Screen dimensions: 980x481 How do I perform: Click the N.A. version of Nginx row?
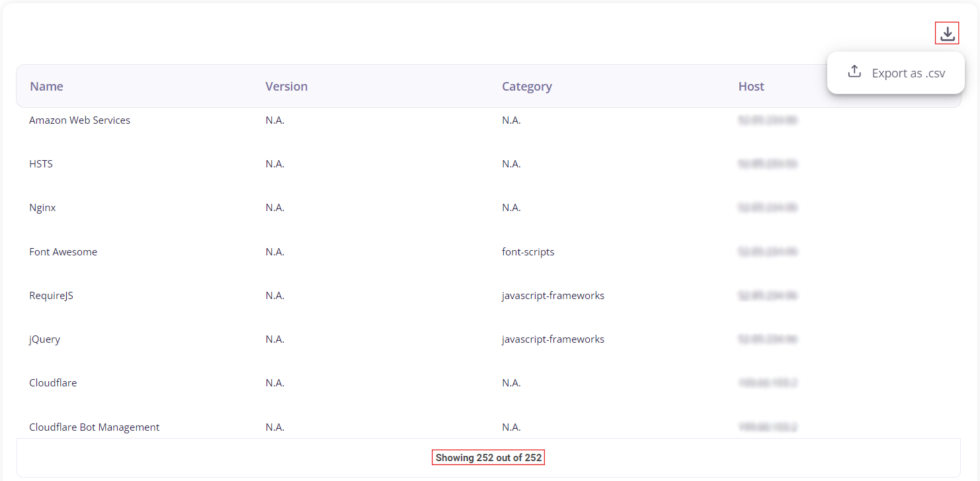coord(275,208)
